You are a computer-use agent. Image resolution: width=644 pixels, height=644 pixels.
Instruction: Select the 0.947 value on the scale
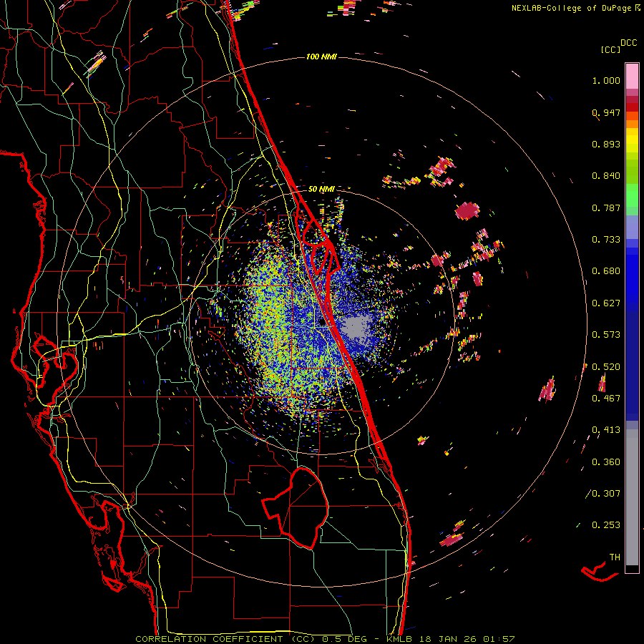606,112
